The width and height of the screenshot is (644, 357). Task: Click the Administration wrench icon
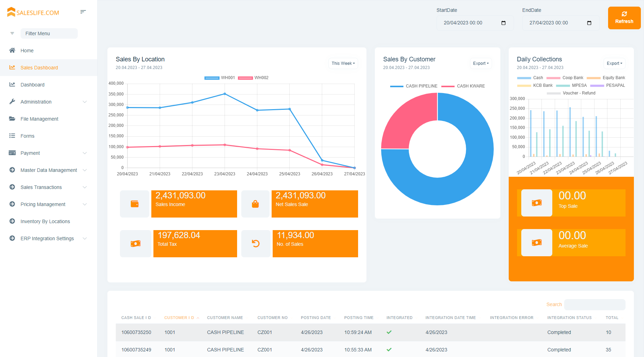point(12,101)
